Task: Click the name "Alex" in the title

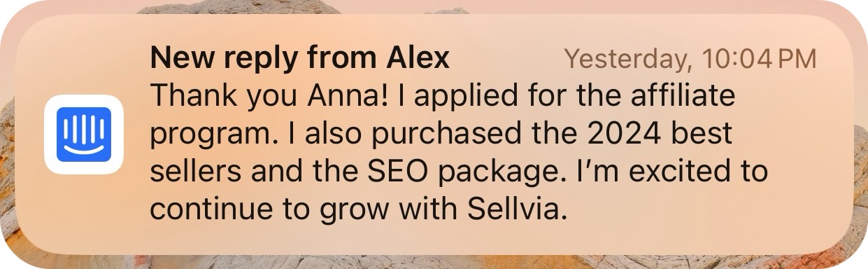Action: pos(418,58)
